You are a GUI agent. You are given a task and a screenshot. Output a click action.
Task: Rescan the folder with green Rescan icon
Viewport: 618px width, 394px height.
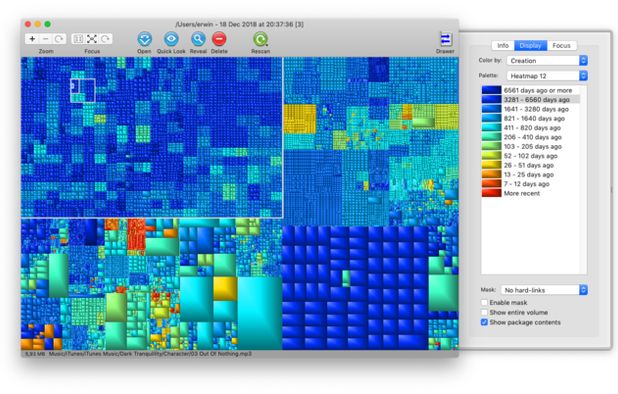coord(260,39)
